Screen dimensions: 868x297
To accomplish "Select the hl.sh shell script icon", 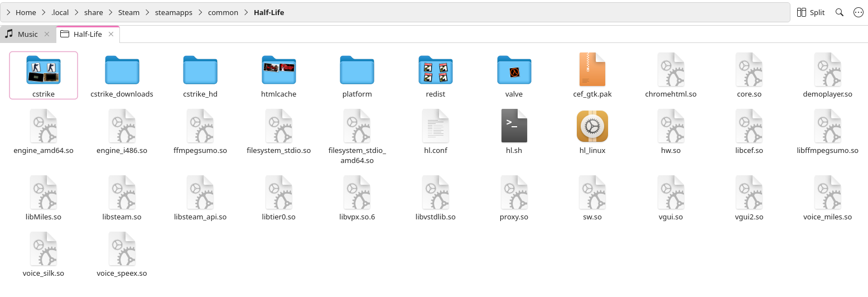I will coord(514,126).
